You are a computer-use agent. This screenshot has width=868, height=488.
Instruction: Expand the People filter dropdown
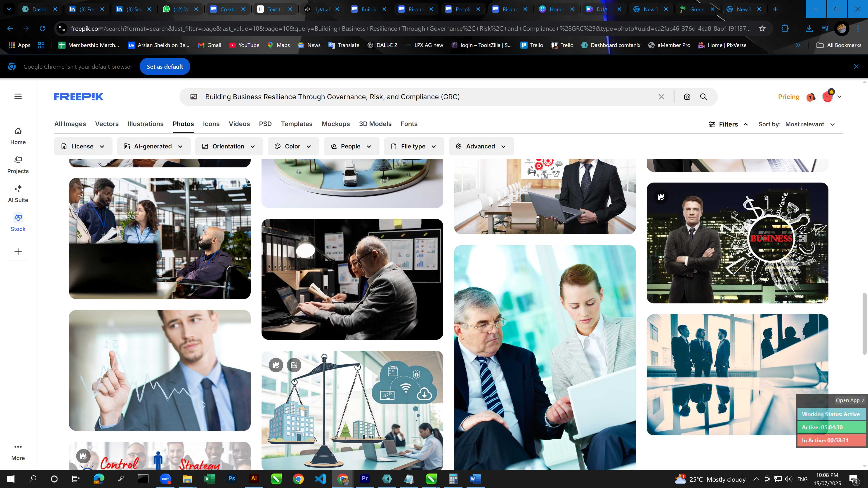tap(351, 146)
